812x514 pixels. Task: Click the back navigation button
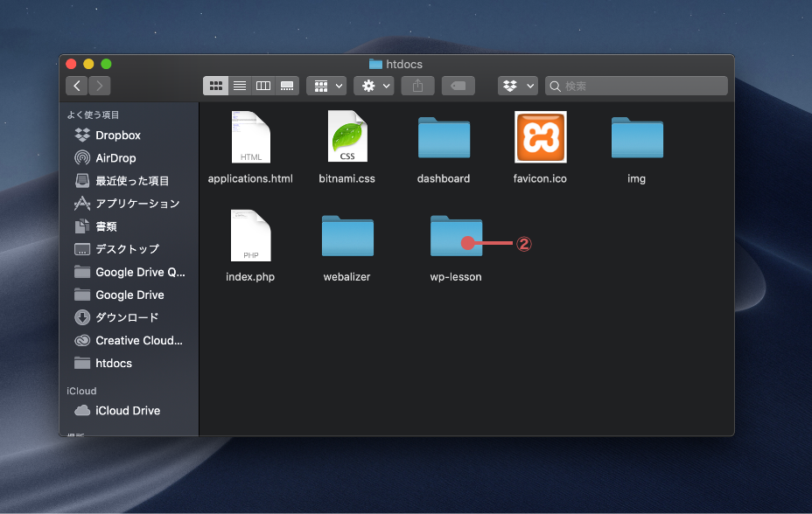pyautogui.click(x=77, y=86)
